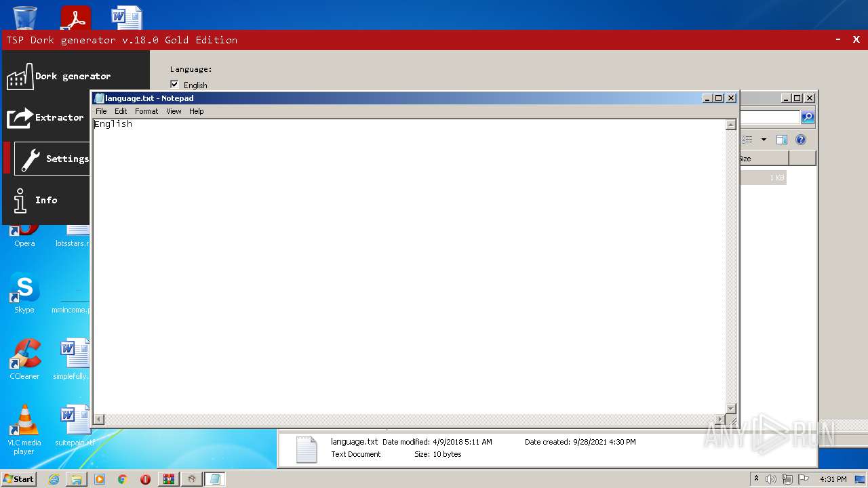Launch VLC media player from the desktop
Screen dimensions: 868x488
point(24,418)
